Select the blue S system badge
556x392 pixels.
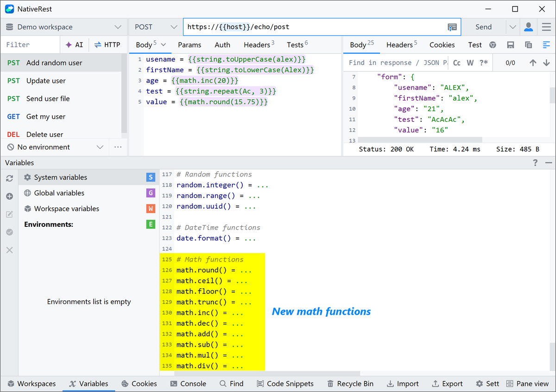pos(151,177)
